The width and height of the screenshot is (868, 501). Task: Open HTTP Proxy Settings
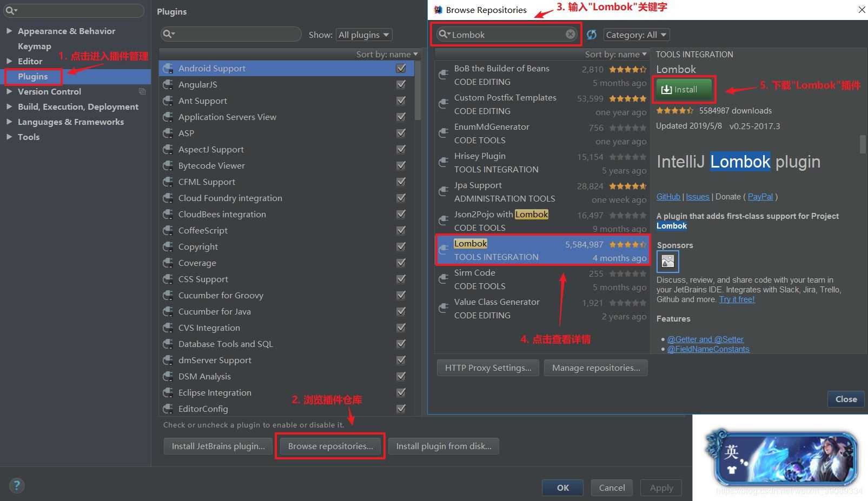[488, 368]
